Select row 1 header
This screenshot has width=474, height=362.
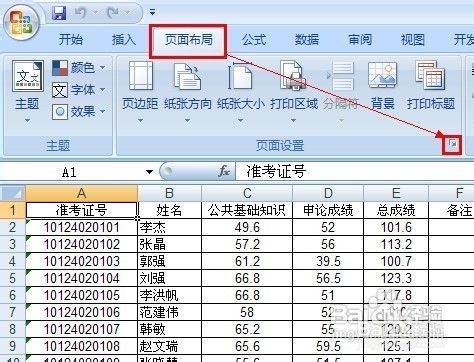13,210
